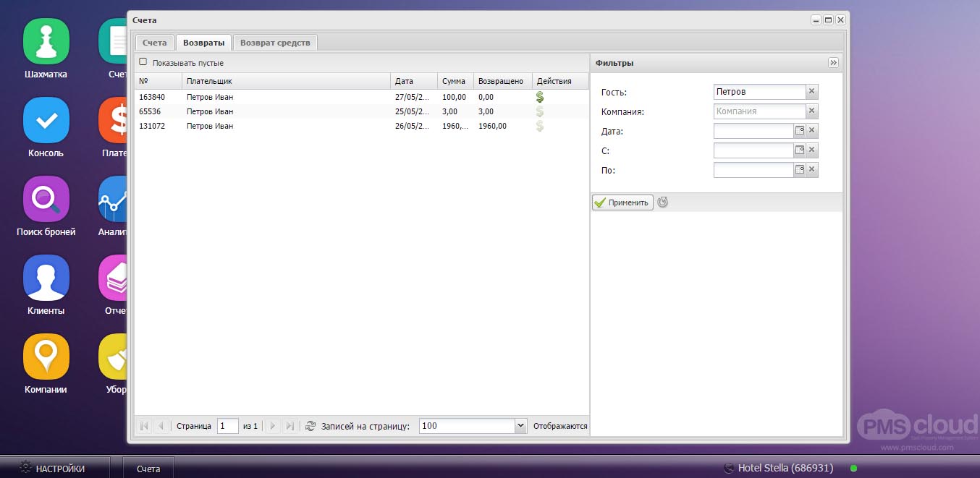Open the Записей на страницу dropdown
The width and height of the screenshot is (980, 478).
click(x=520, y=426)
